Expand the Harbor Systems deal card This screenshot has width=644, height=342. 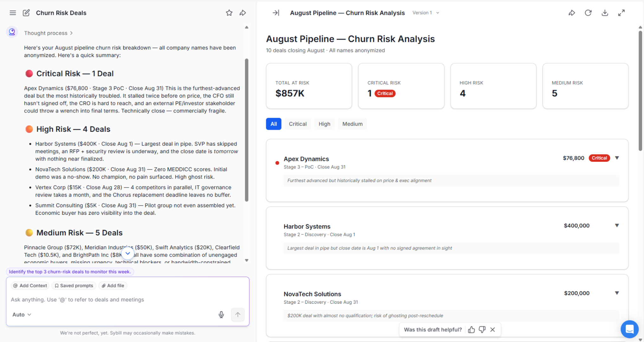(x=617, y=225)
